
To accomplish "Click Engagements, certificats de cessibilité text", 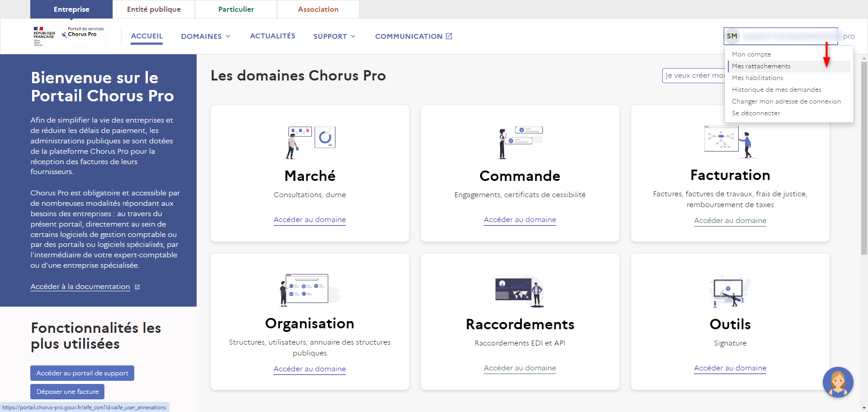I will (520, 195).
